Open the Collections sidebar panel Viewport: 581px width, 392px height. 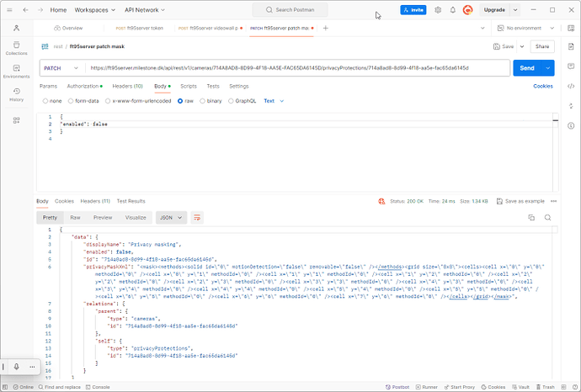pos(16,48)
